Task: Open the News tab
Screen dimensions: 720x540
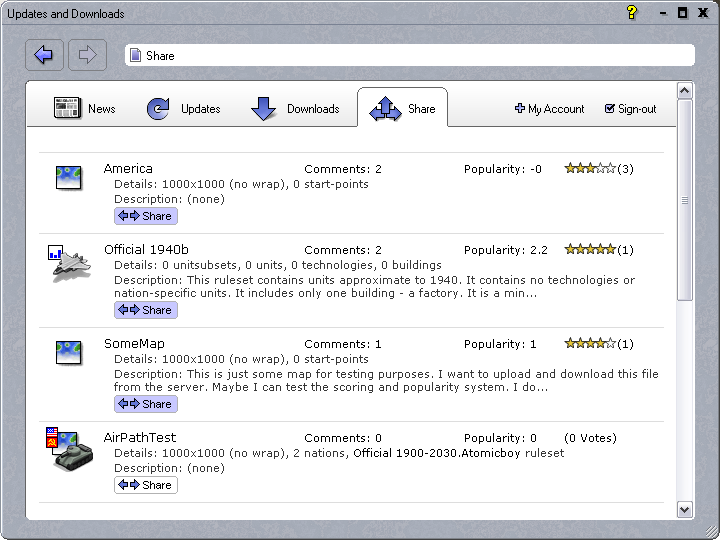Action: coord(85,109)
